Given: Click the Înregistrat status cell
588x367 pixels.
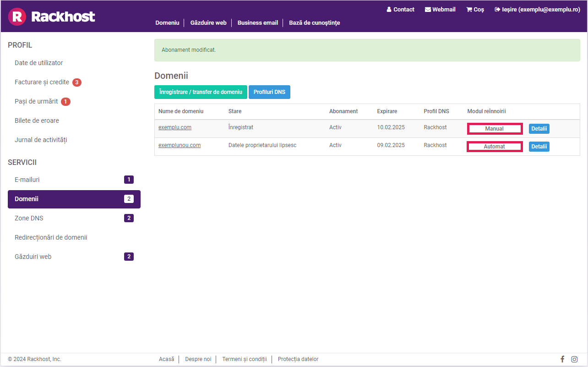Looking at the screenshot, I should [241, 127].
